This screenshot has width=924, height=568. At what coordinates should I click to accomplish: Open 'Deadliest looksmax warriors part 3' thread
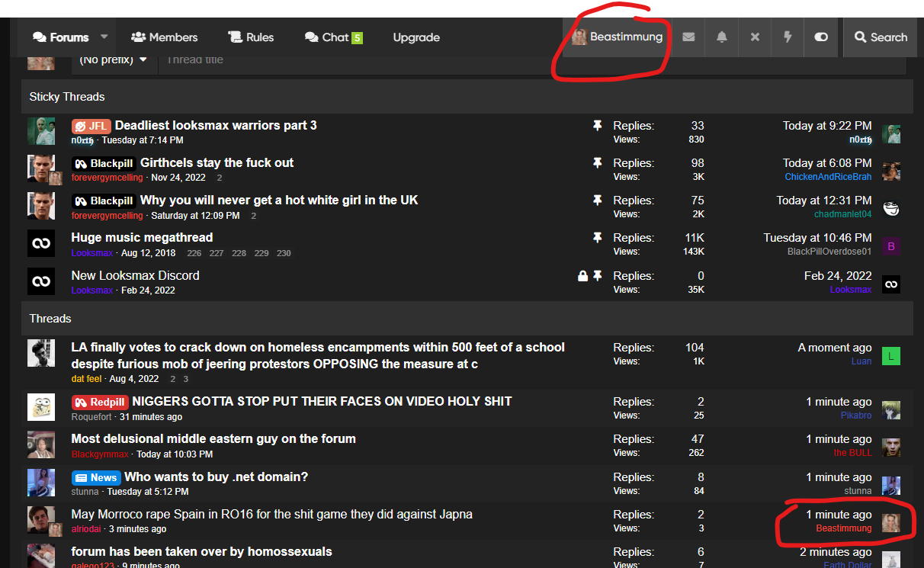click(x=216, y=125)
